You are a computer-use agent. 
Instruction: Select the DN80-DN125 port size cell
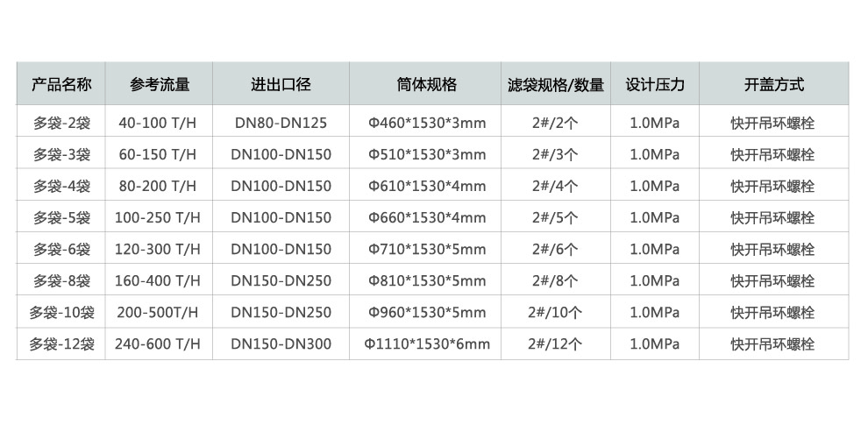(x=281, y=124)
